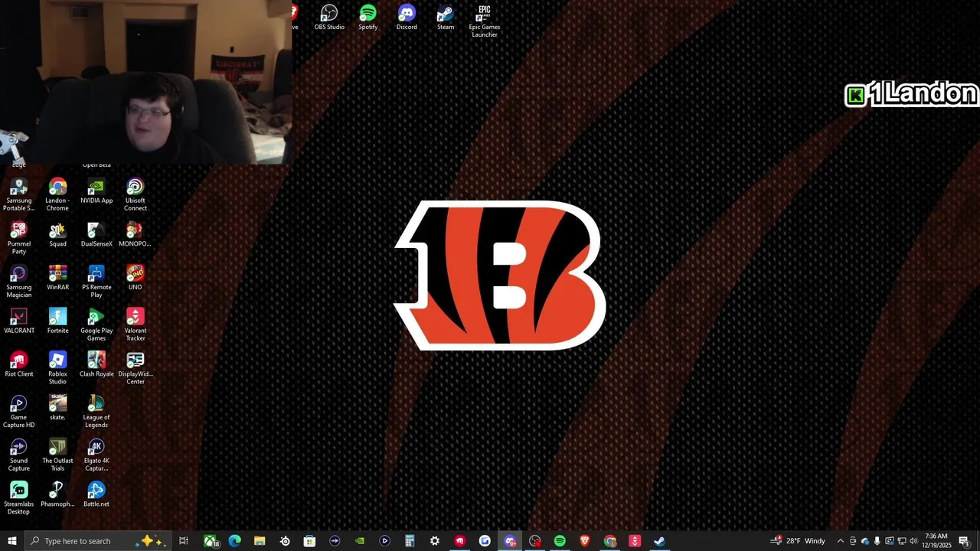This screenshot has width=980, height=551.
Task: Open the OBS Studio desktop shortcut
Action: tap(329, 18)
